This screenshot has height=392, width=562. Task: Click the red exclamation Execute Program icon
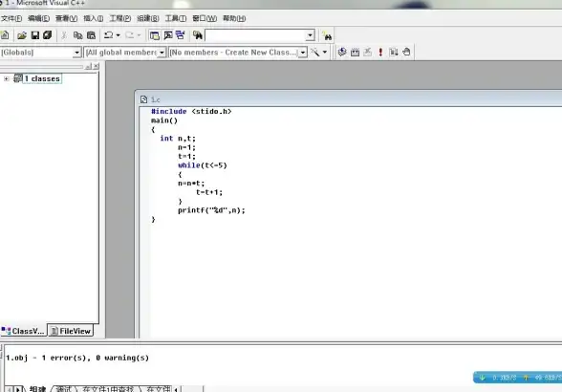[380, 52]
